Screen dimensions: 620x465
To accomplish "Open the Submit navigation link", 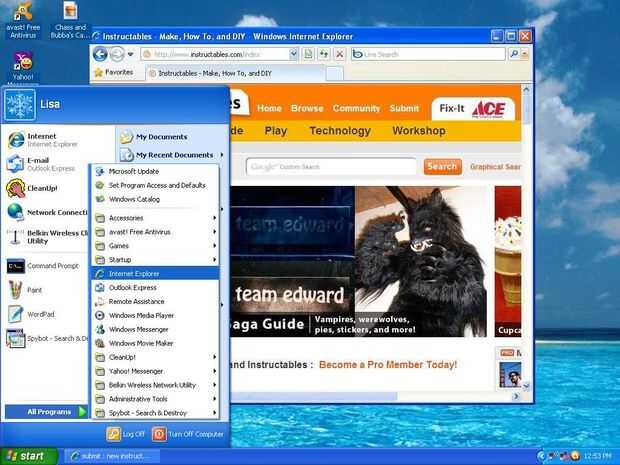I will coord(404,108).
